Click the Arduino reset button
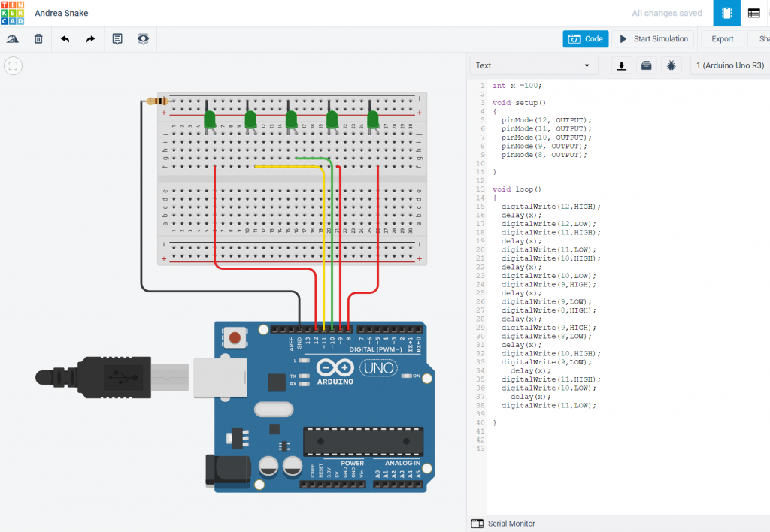Image resolution: width=770 pixels, height=532 pixels. (x=235, y=337)
